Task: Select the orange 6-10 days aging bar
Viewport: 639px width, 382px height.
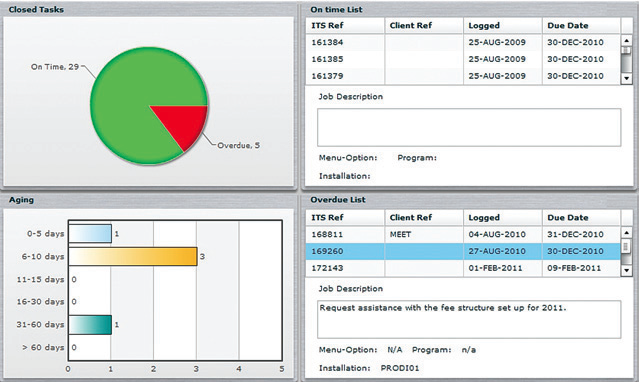Action: [x=133, y=256]
